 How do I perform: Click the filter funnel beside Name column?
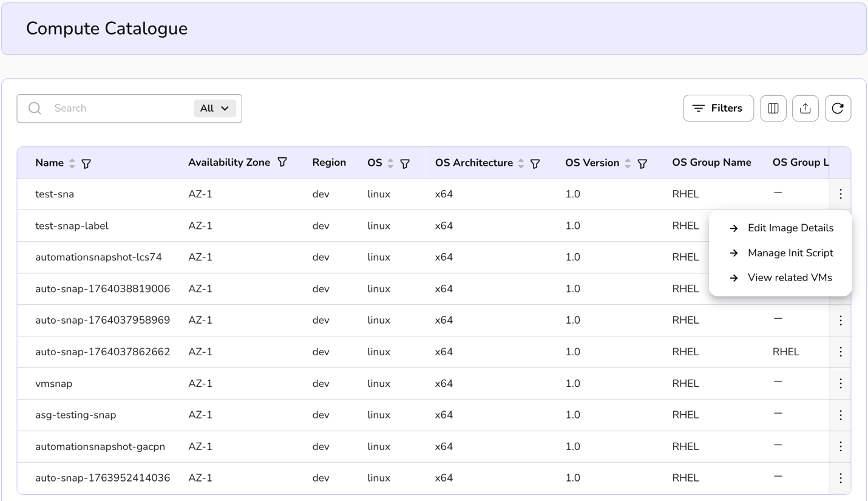click(86, 164)
